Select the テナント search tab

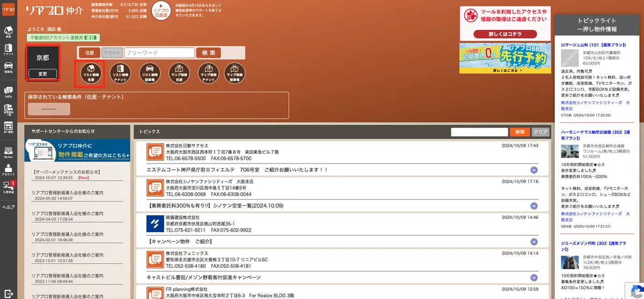click(x=112, y=53)
